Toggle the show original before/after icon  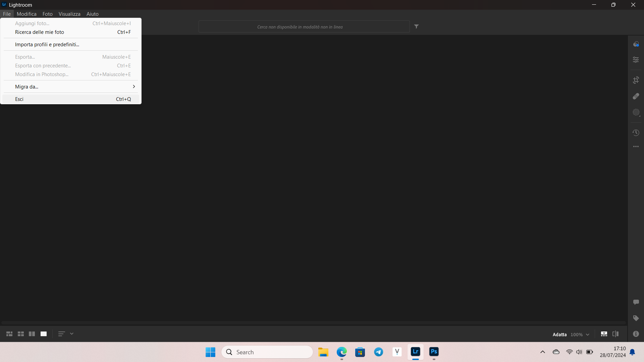point(615,334)
